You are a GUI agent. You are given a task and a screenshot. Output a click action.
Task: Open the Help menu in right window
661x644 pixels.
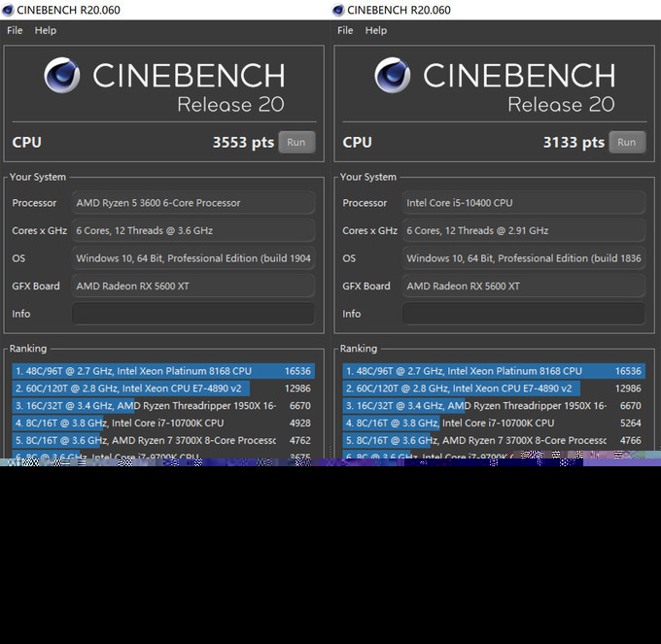pyautogui.click(x=376, y=30)
